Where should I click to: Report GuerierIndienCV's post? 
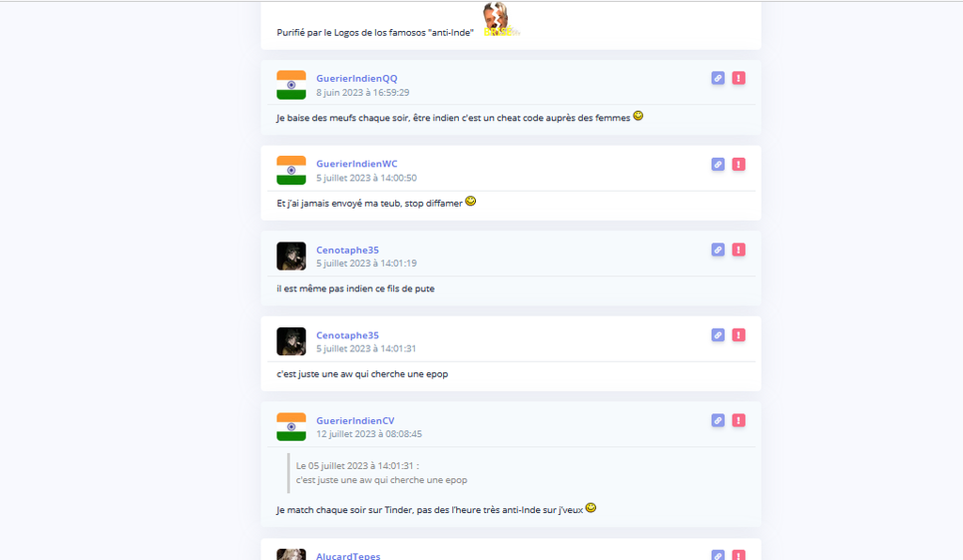click(739, 420)
